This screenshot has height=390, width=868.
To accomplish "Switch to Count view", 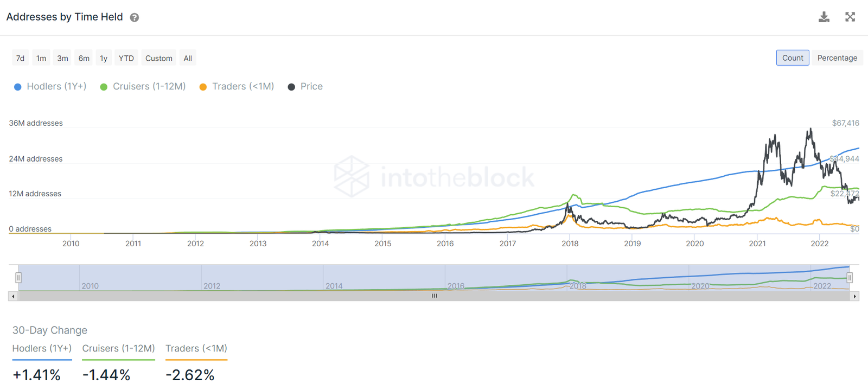I will [793, 58].
